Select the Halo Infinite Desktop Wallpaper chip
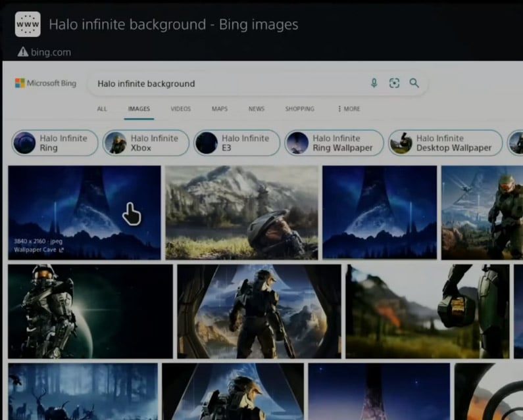This screenshot has height=420, width=523. click(x=445, y=143)
